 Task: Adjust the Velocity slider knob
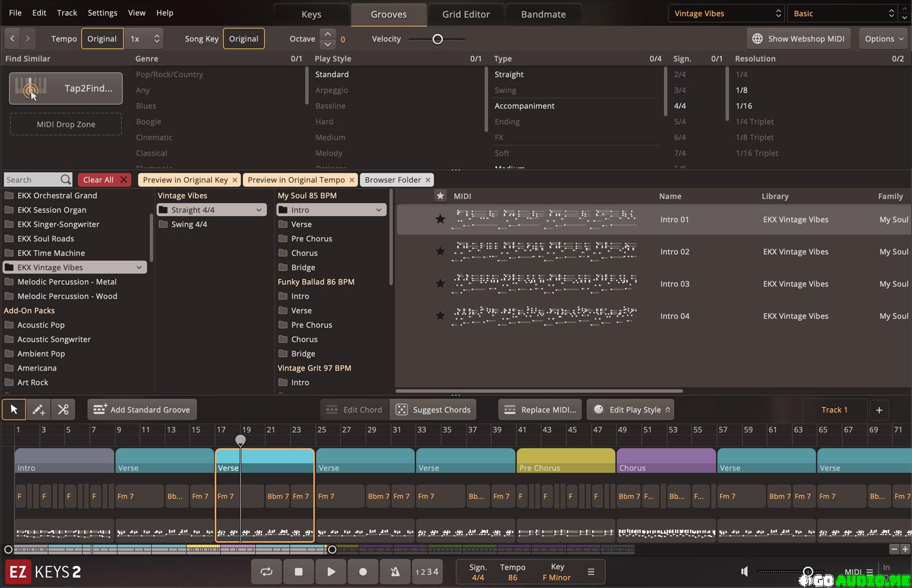437,39
